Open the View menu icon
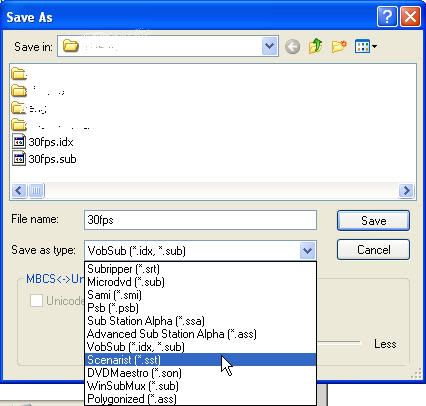Screen dimensions: 426x406 (366, 46)
